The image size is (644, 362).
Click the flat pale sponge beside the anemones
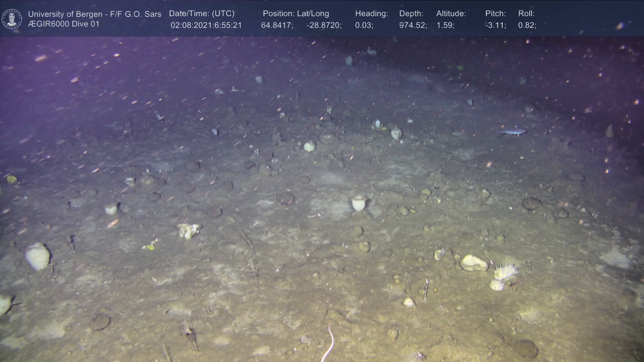473,263
